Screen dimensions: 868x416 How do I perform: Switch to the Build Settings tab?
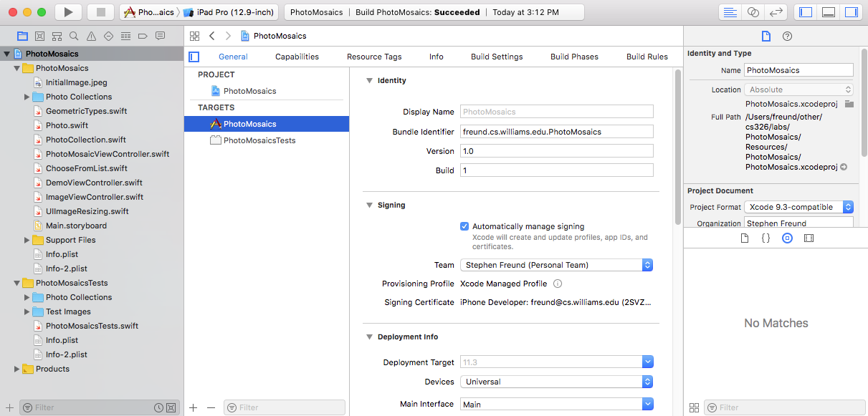coord(497,57)
